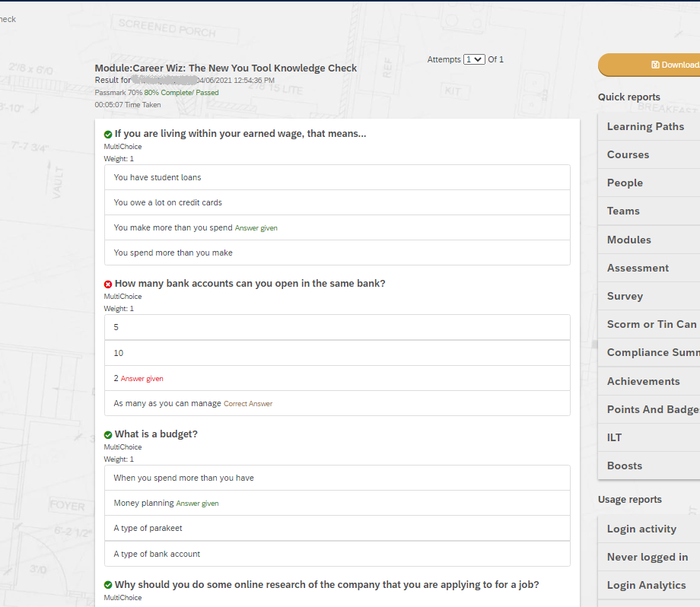Screen dimensions: 700x607
Task: Go to the People report
Action: pyautogui.click(x=625, y=183)
